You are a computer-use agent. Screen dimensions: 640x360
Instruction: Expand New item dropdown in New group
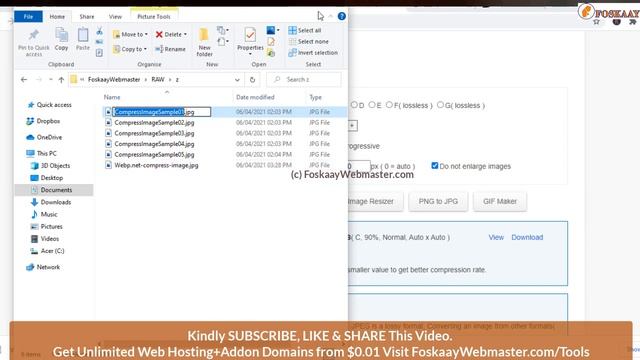[223, 31]
